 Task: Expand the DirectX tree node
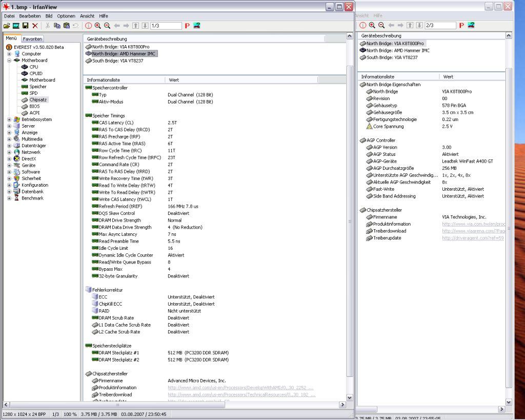9,159
